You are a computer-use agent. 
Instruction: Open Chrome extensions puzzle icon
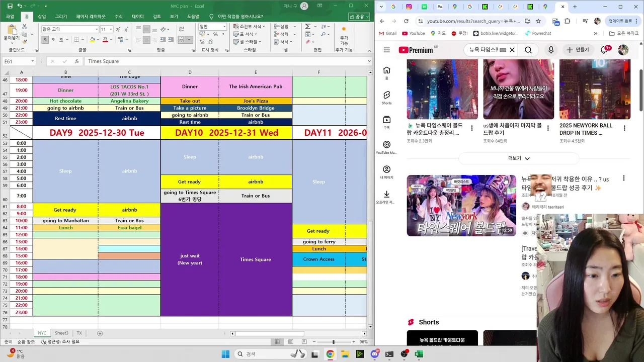click(x=568, y=21)
